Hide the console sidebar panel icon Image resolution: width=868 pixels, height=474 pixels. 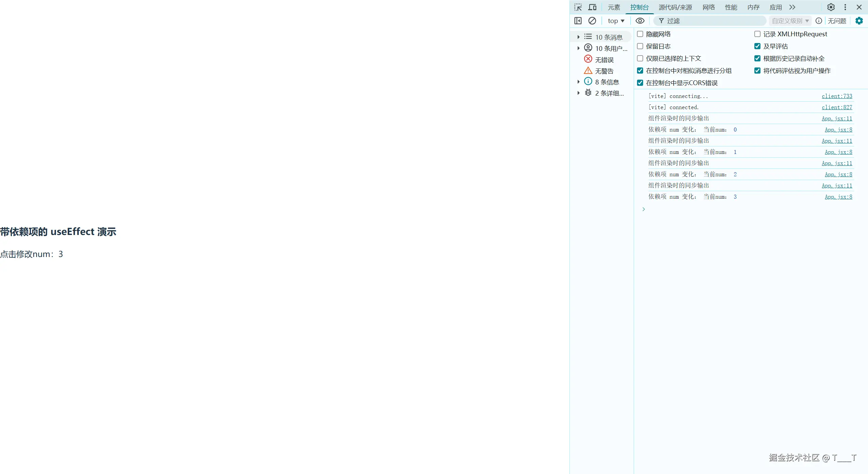(578, 21)
